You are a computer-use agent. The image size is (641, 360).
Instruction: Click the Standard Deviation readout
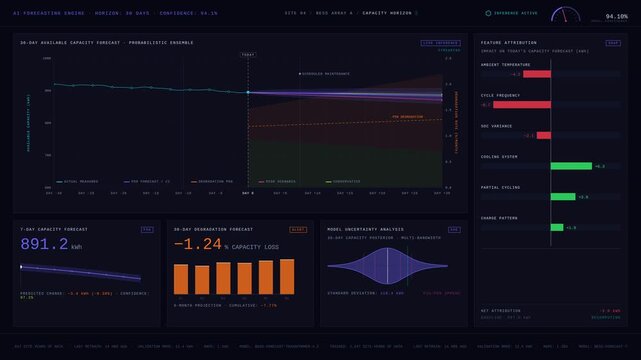coord(365,293)
